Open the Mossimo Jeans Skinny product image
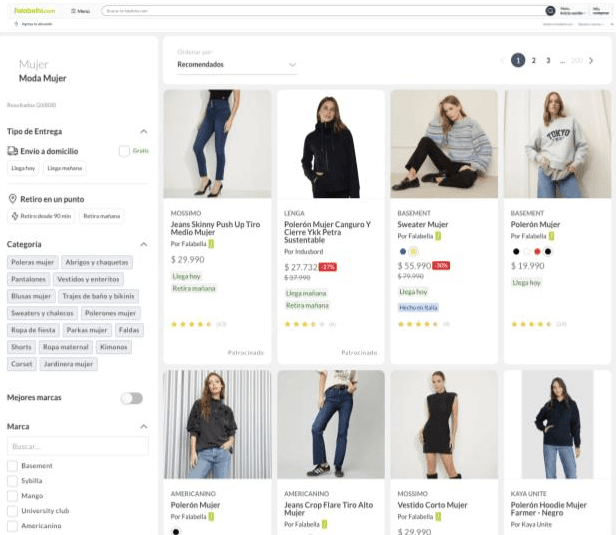This screenshot has height=535, width=616. pos(217,144)
